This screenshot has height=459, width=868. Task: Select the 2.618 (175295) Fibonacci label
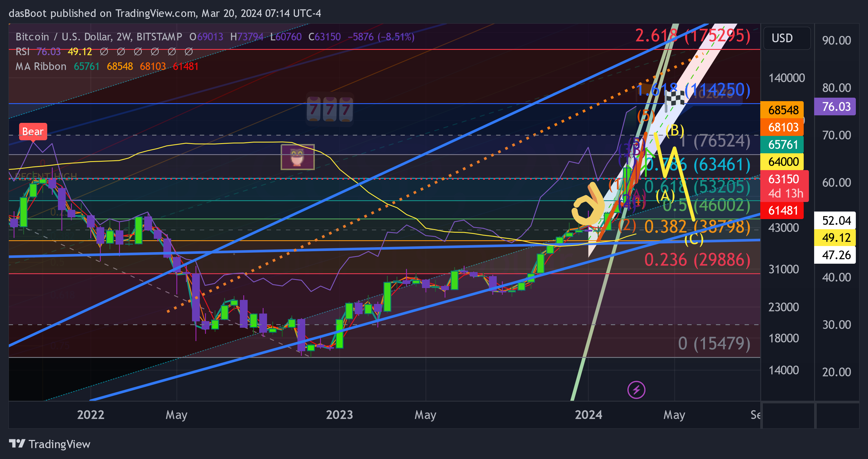click(x=693, y=35)
